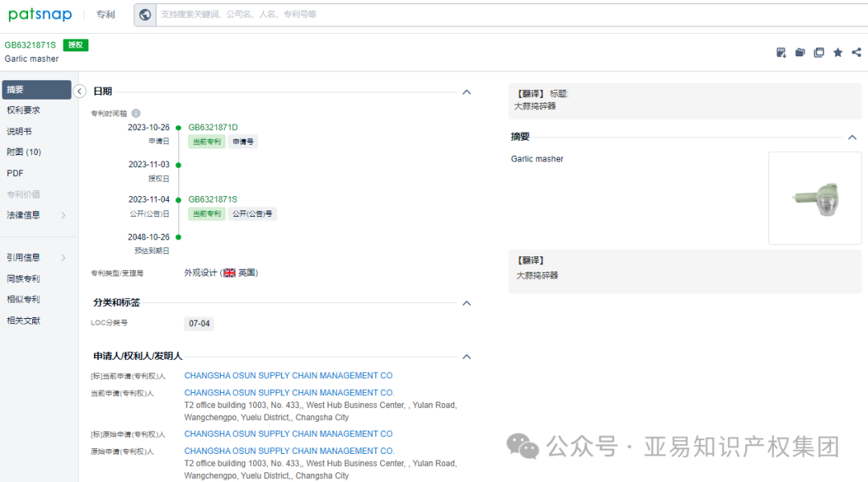Open the [标]当前申请(专利权)人 company link
This screenshot has width=868, height=482.
pyautogui.click(x=289, y=376)
